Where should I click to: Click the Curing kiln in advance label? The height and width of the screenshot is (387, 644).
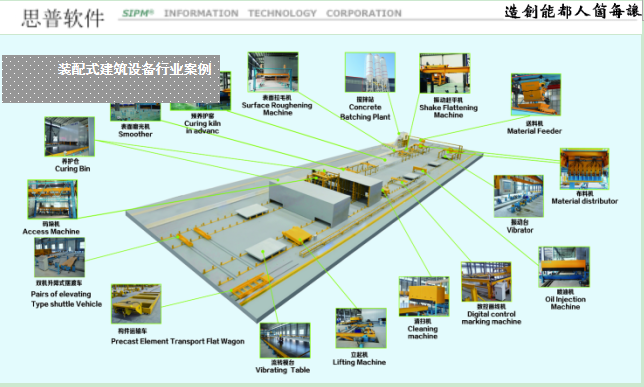tap(202, 127)
